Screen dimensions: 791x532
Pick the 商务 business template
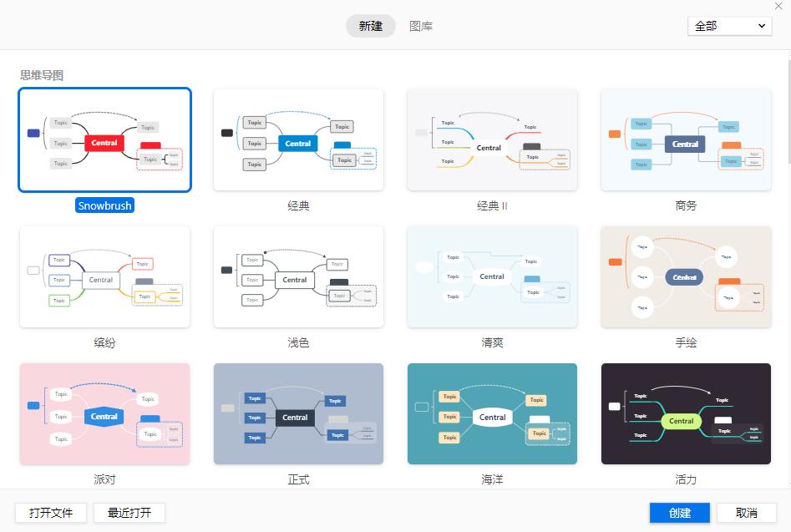tap(686, 139)
